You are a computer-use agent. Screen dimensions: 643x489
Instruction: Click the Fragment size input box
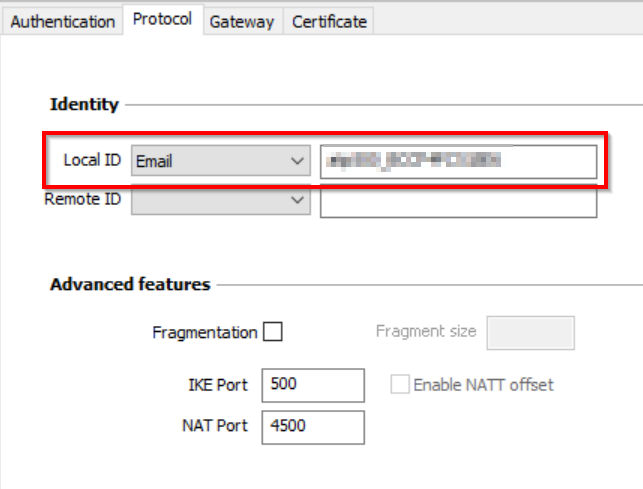[530, 333]
